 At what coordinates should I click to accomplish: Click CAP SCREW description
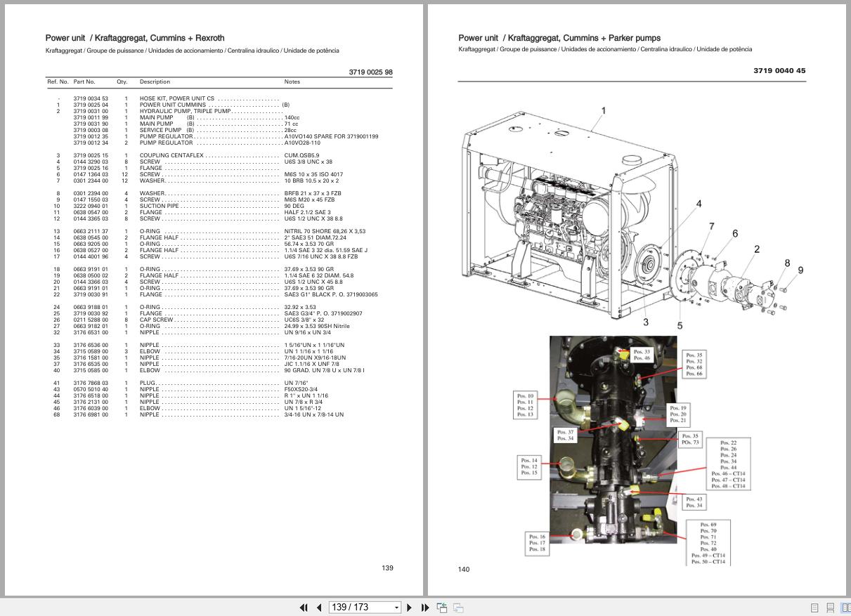pos(156,320)
